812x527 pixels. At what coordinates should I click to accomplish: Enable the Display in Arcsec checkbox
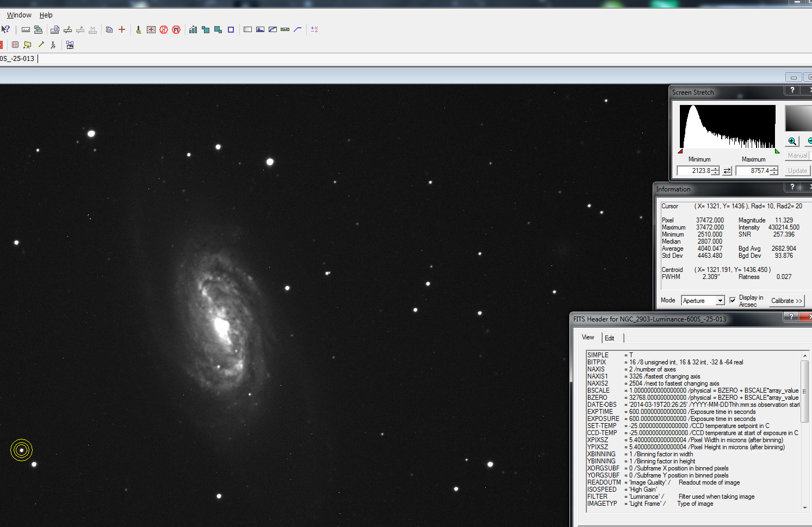tap(733, 300)
